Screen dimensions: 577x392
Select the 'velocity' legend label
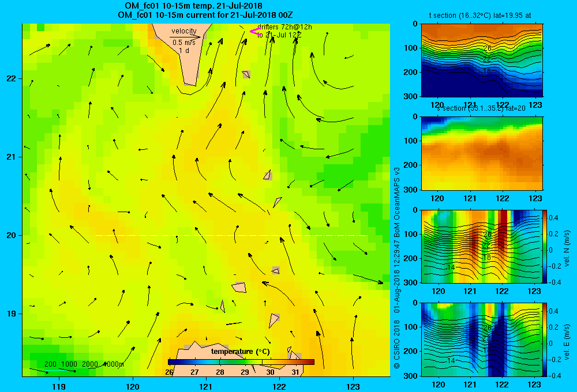pyautogui.click(x=184, y=31)
